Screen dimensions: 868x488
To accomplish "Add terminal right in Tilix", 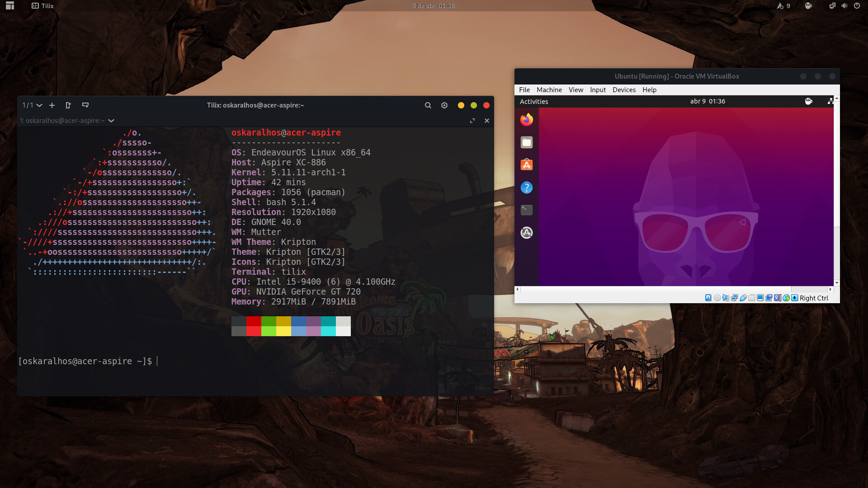I will pos(68,105).
